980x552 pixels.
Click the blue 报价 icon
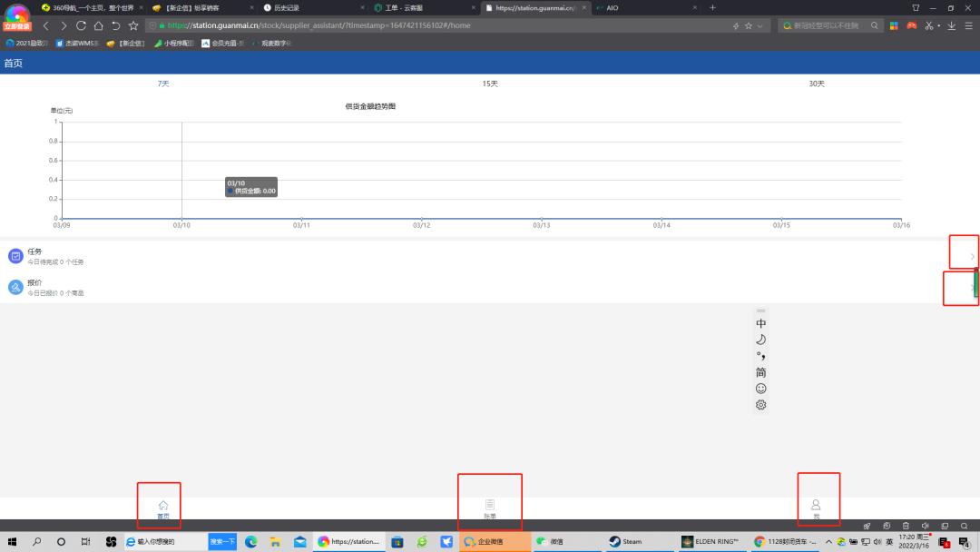pyautogui.click(x=15, y=287)
